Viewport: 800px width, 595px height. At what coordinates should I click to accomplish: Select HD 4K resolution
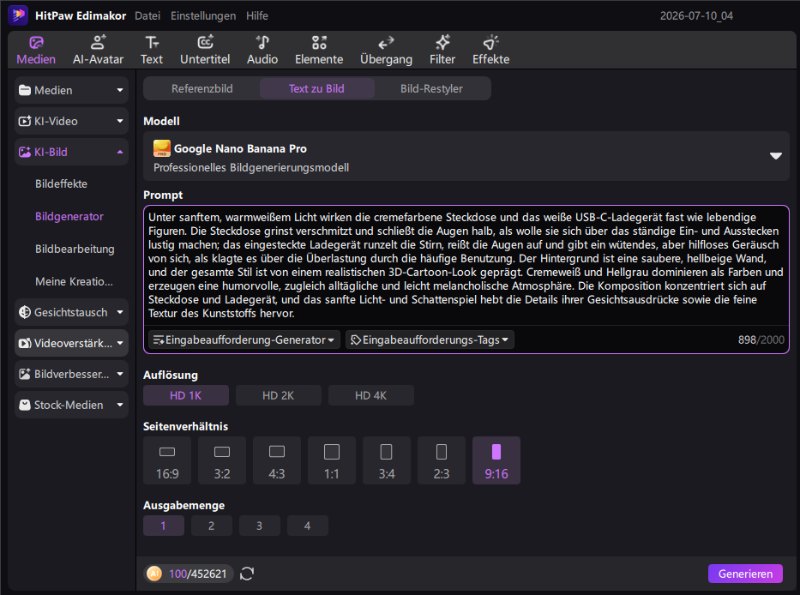pyautogui.click(x=370, y=395)
